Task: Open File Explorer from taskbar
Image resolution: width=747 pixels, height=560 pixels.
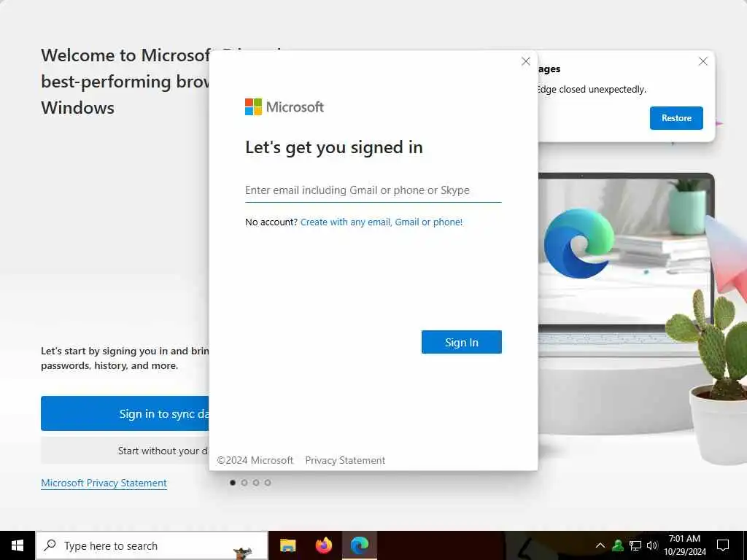Action: click(x=287, y=545)
